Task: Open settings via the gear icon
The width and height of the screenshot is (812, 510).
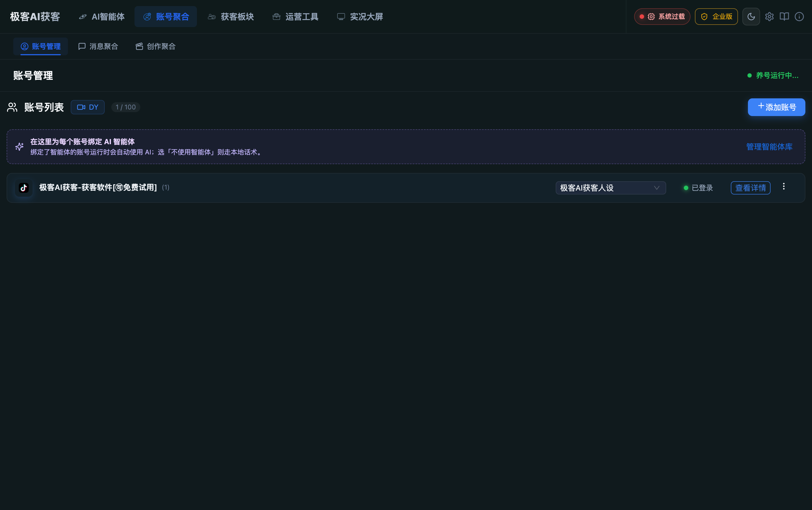Action: (769, 17)
